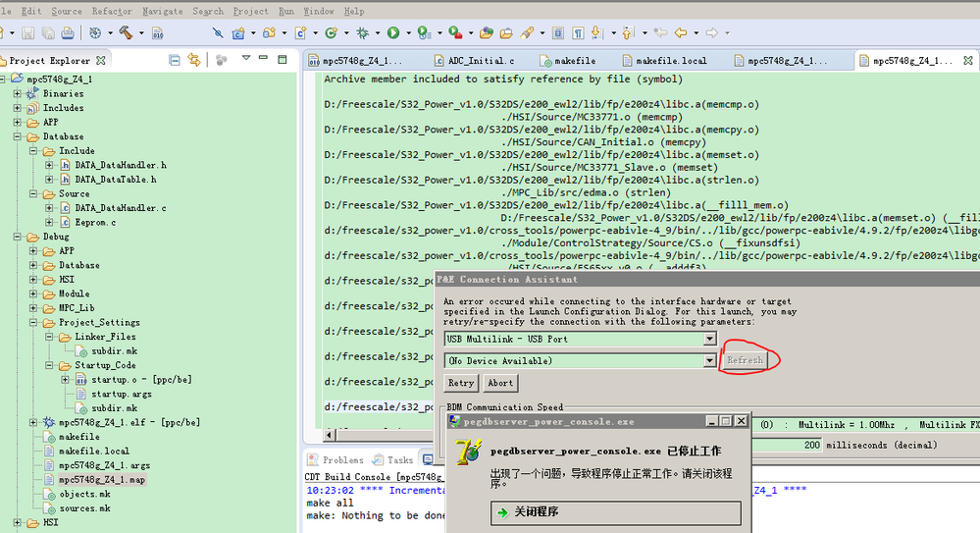Open the Project menu

tap(250, 11)
